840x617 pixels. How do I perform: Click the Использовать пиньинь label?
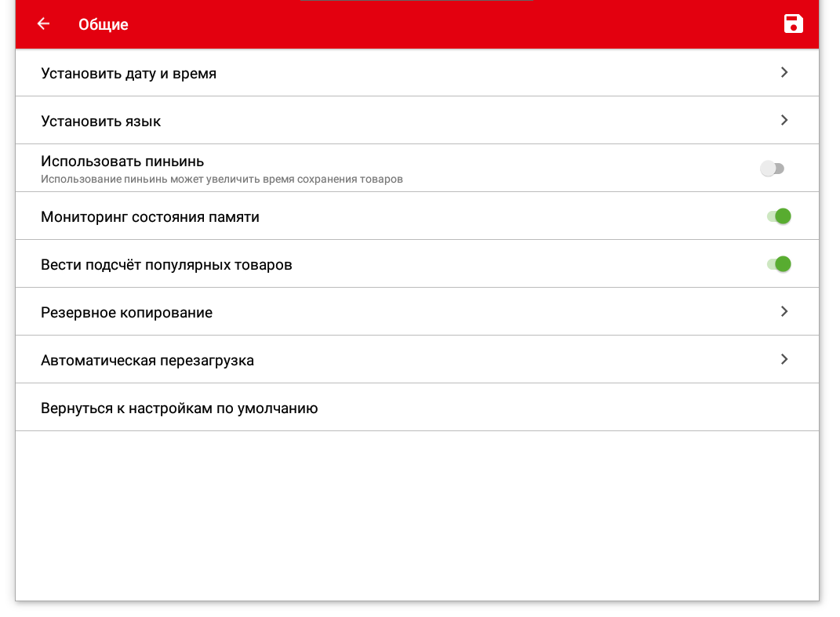click(122, 162)
